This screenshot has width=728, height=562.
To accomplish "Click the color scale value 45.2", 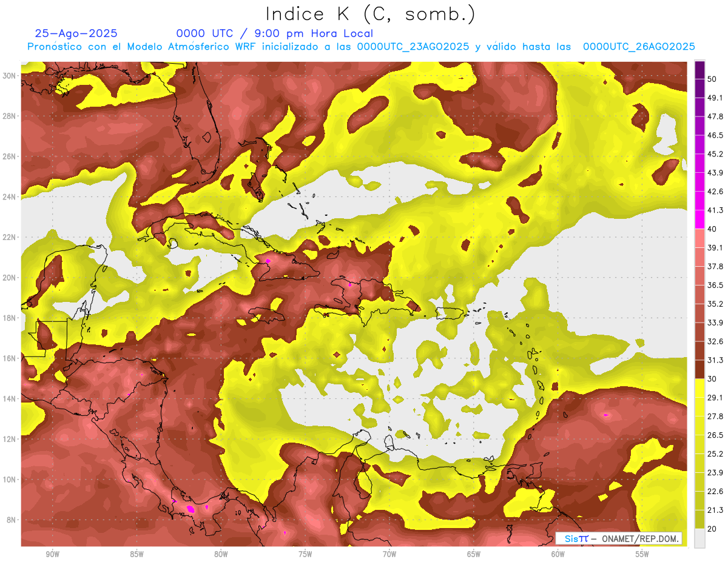I will (x=715, y=154).
